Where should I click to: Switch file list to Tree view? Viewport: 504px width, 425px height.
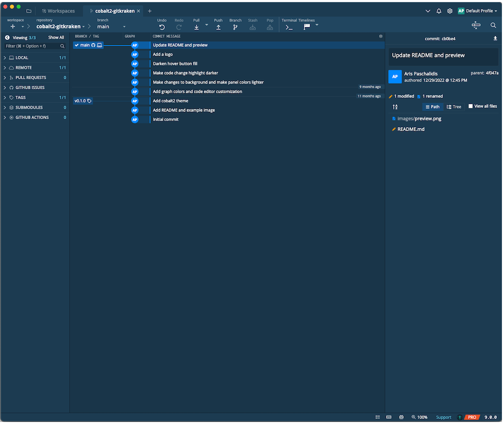click(x=455, y=107)
